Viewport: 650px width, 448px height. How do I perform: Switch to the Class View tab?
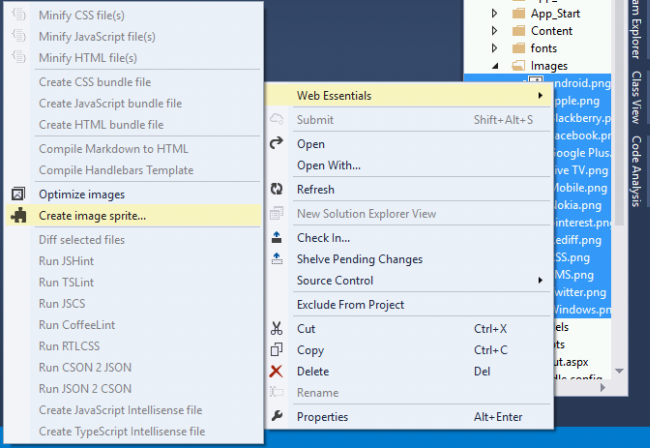pyautogui.click(x=637, y=95)
